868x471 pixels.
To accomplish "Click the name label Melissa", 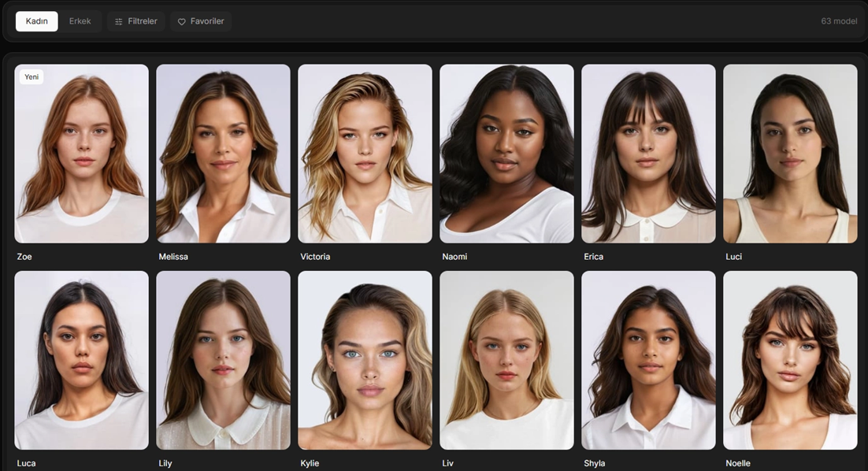I will [173, 256].
